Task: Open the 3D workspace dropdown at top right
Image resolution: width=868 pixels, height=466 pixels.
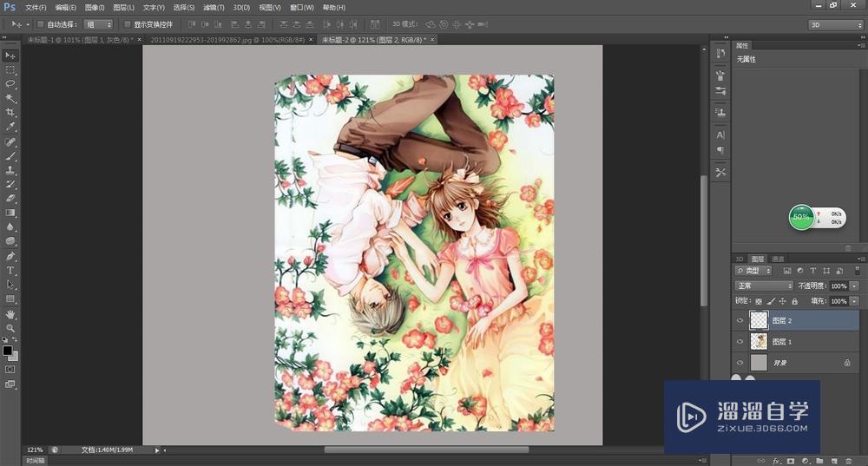Action: (836, 24)
